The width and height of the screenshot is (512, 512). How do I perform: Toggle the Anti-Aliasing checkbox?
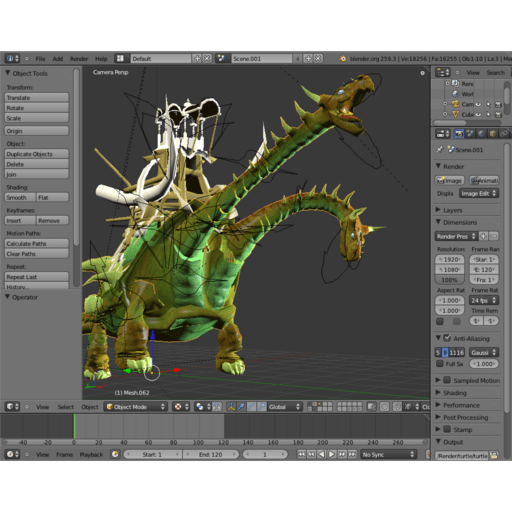pyautogui.click(x=448, y=338)
